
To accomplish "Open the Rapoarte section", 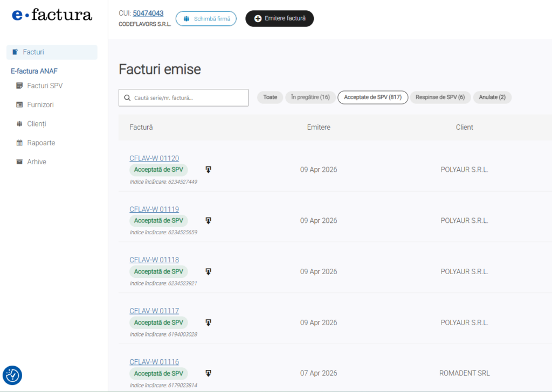I will tap(41, 143).
